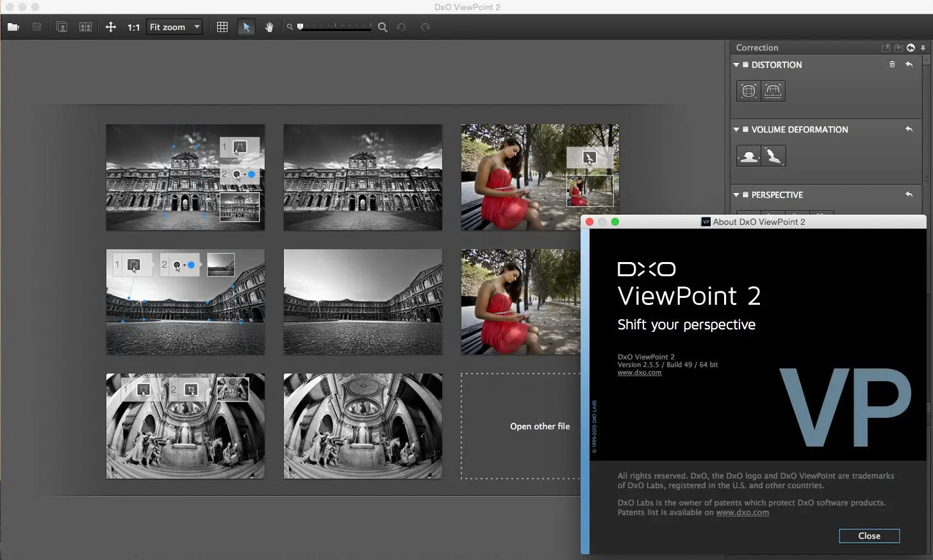The height and width of the screenshot is (560, 933).
Task: Collapse the VOLUME DEFORMATION section
Action: (x=736, y=129)
